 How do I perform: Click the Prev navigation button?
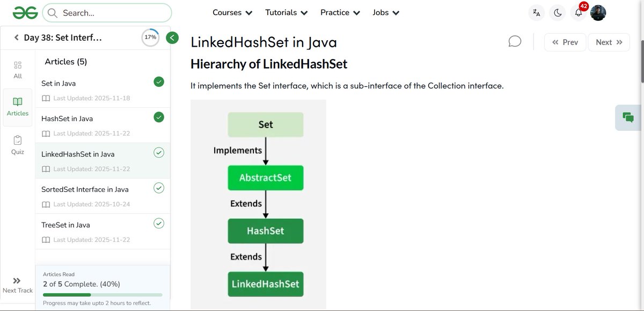(565, 42)
